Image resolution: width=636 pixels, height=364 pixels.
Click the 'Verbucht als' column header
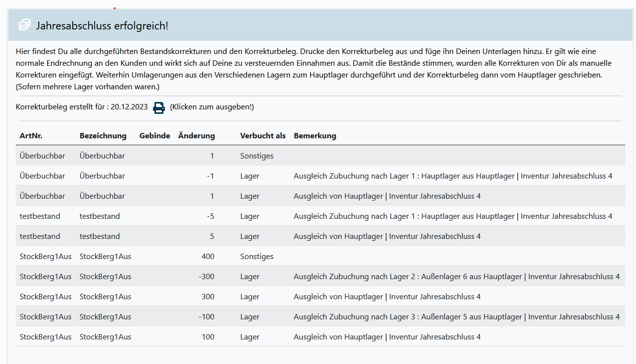click(263, 136)
